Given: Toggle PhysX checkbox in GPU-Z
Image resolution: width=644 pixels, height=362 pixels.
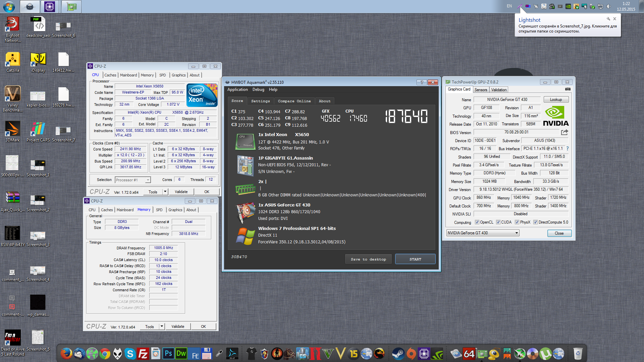Looking at the screenshot, I should click(x=517, y=222).
